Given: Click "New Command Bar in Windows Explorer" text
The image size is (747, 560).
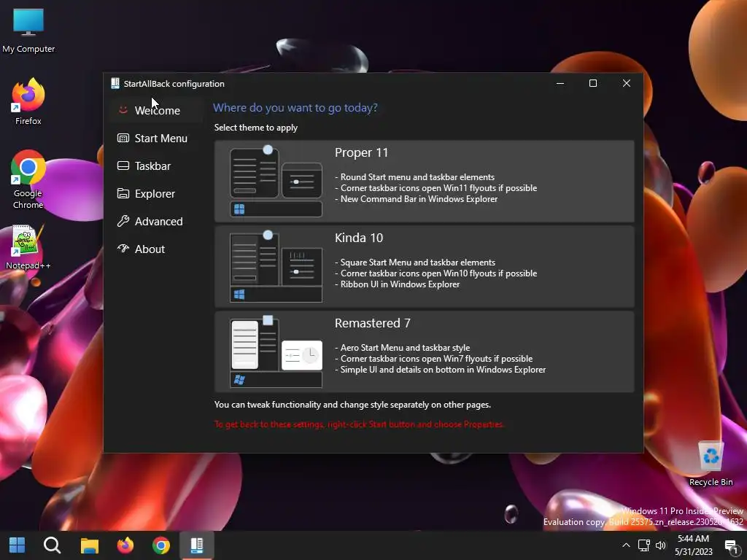Looking at the screenshot, I should tap(419, 199).
